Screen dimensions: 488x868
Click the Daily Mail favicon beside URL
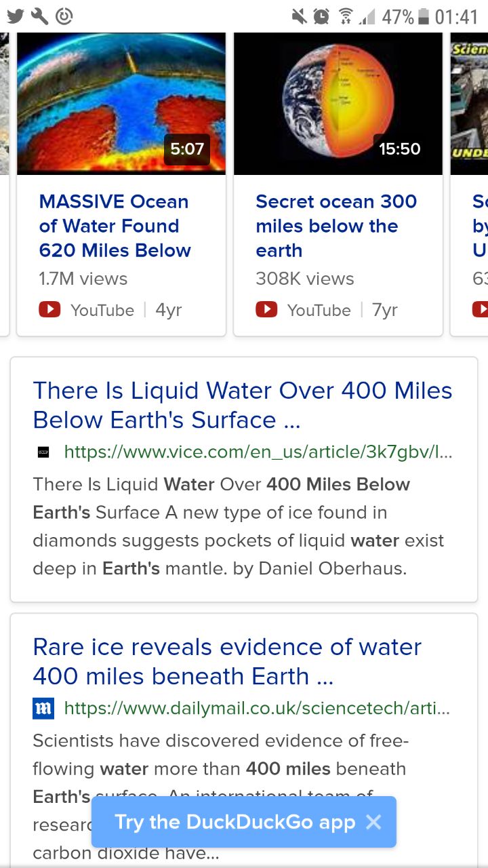tap(43, 709)
